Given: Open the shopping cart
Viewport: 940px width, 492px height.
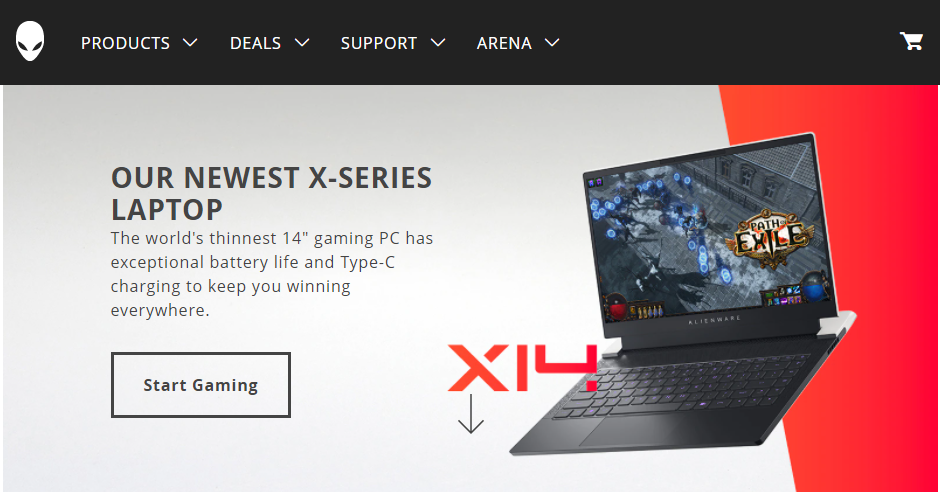Looking at the screenshot, I should [x=911, y=41].
